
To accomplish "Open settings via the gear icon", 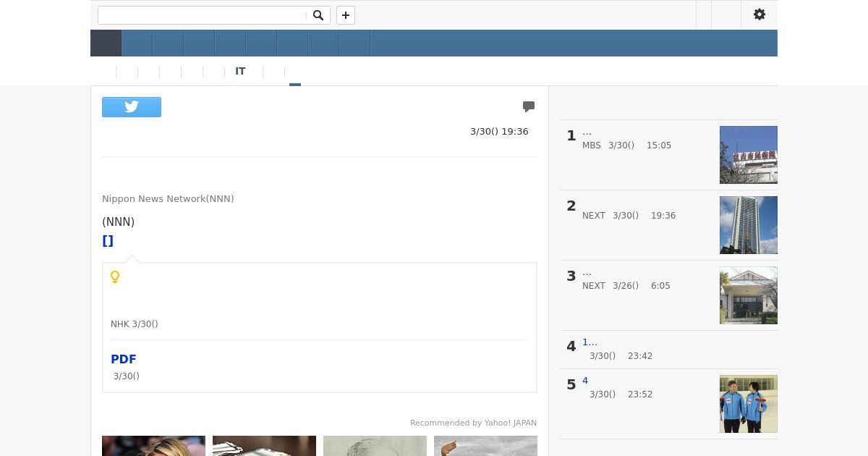I will [759, 14].
